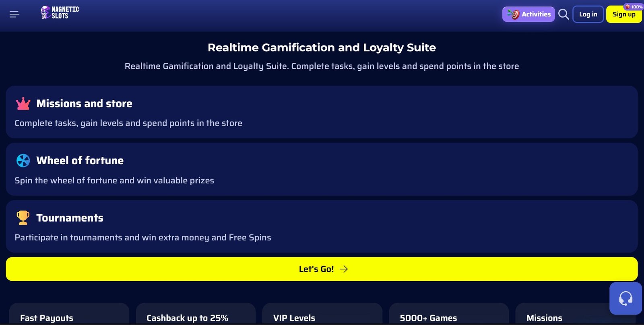Click the Magnetic Slots logo

(x=60, y=12)
